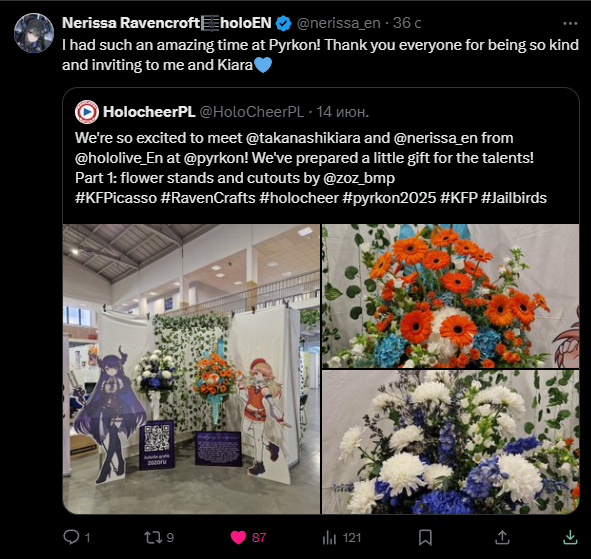The width and height of the screenshot is (591, 559).
Task: Open the @takanashikiara mention
Action: [x=303, y=138]
